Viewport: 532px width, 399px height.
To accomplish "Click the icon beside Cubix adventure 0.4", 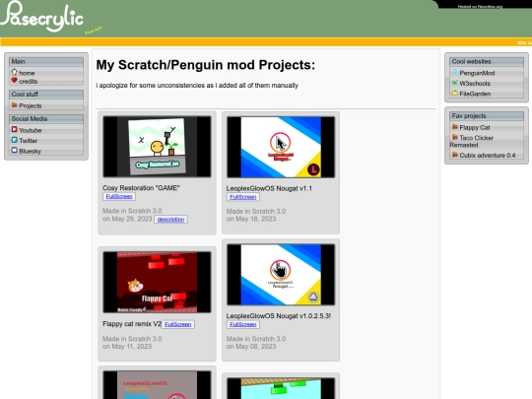I will coord(454,155).
